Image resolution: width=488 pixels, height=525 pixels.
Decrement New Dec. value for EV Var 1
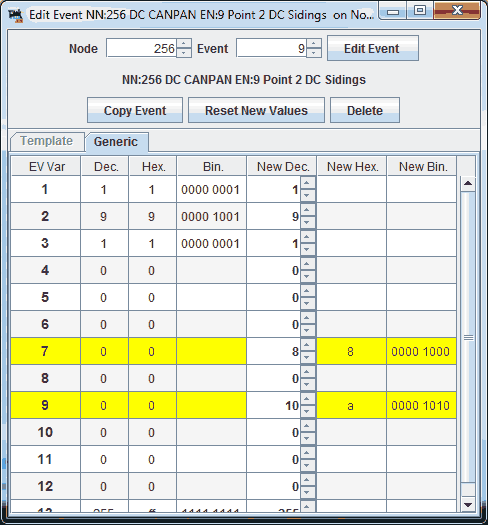[307, 196]
